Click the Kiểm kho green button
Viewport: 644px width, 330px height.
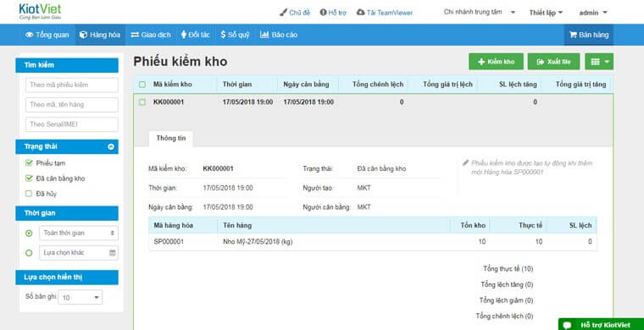coord(497,62)
